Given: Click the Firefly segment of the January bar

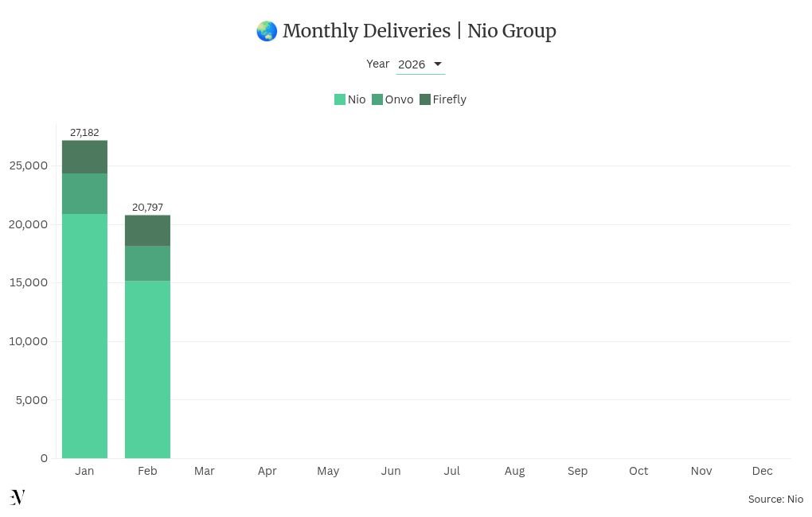Looking at the screenshot, I should coord(84,157).
